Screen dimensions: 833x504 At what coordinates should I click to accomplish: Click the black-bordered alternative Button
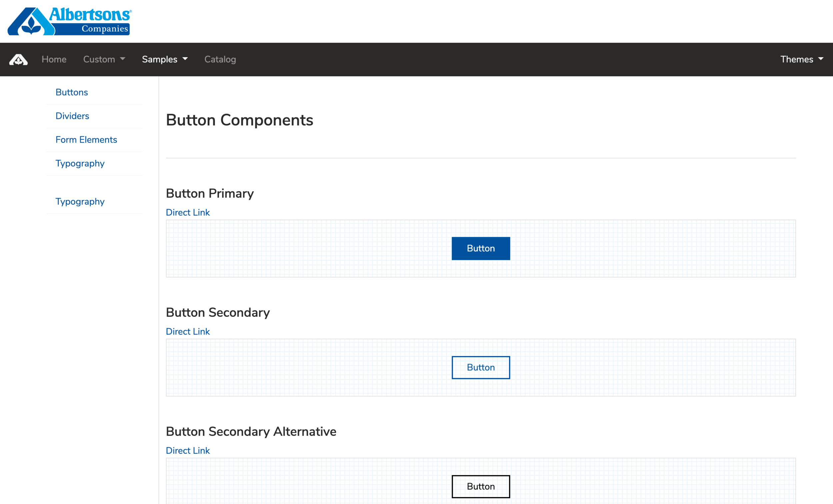click(480, 486)
